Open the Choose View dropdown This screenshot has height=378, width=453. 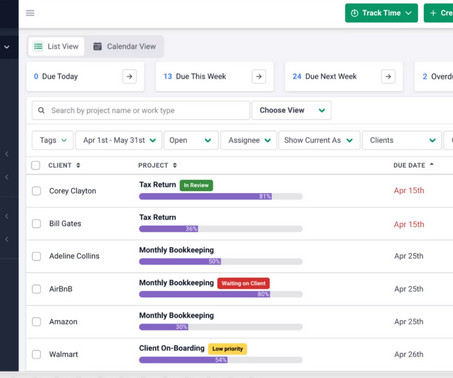coord(292,110)
